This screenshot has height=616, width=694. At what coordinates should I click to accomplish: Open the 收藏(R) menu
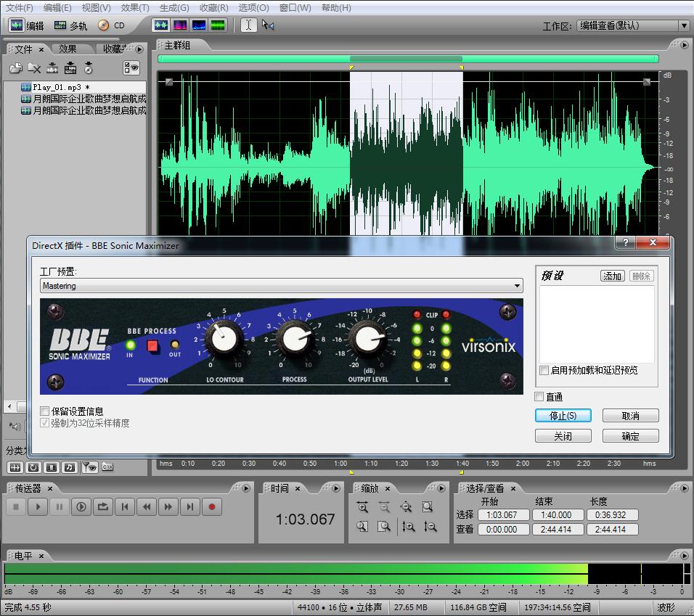pos(213,7)
